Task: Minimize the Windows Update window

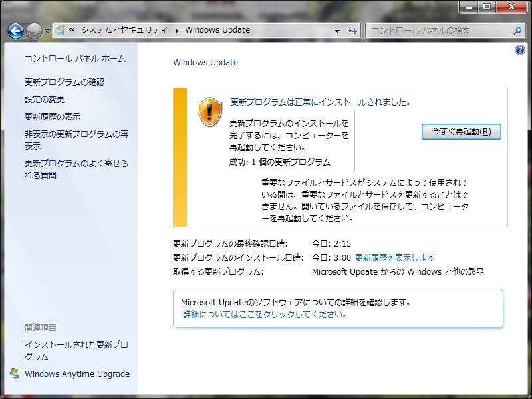Action: click(469, 7)
